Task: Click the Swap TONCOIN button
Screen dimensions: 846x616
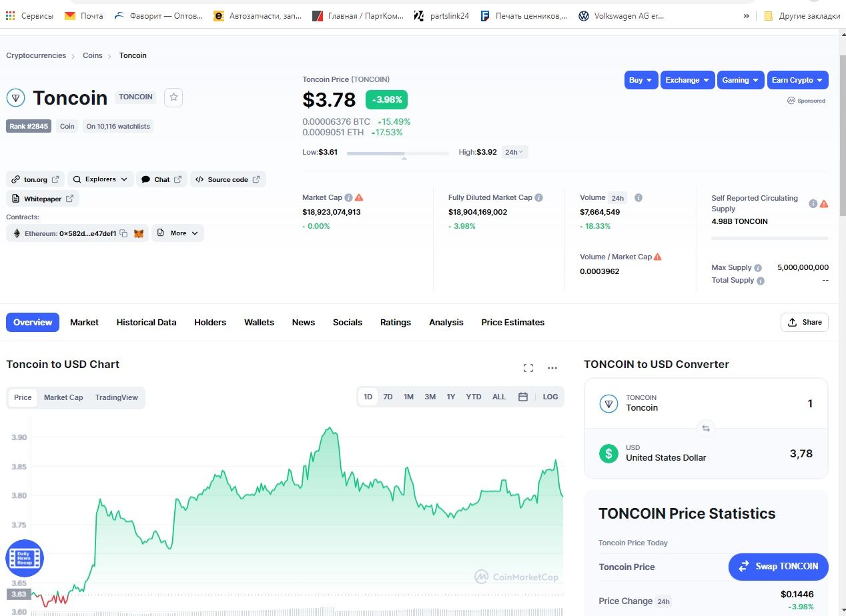Action: [779, 567]
